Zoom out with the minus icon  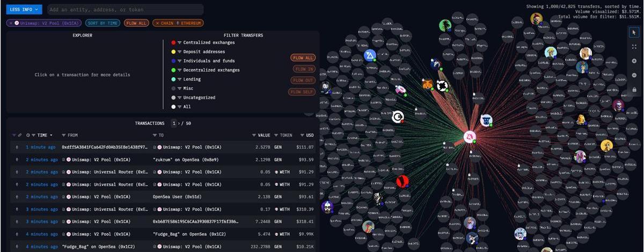[x=634, y=75]
